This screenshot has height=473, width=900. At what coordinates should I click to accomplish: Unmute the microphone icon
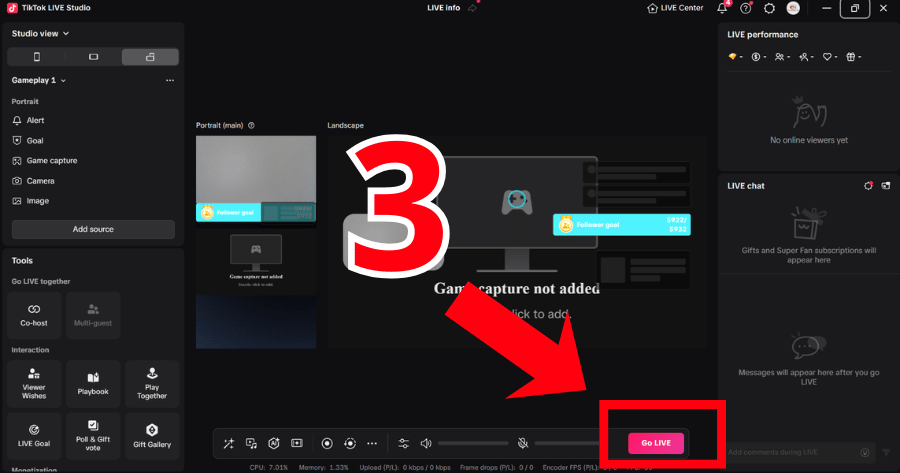pyautogui.click(x=523, y=443)
